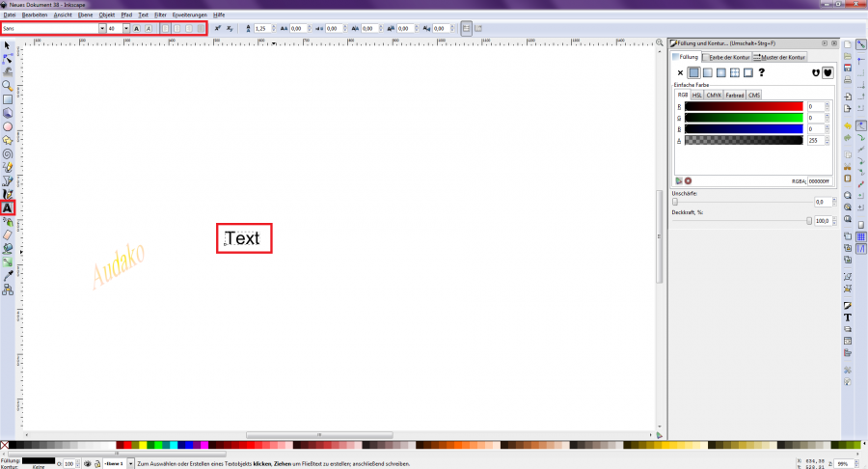Viewport: 868px width, 469px height.
Task: Select the Text tool in the toolbox
Action: pos(8,207)
